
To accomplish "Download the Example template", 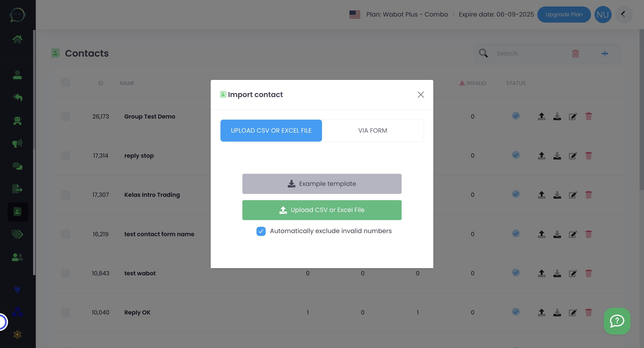I will pyautogui.click(x=322, y=184).
